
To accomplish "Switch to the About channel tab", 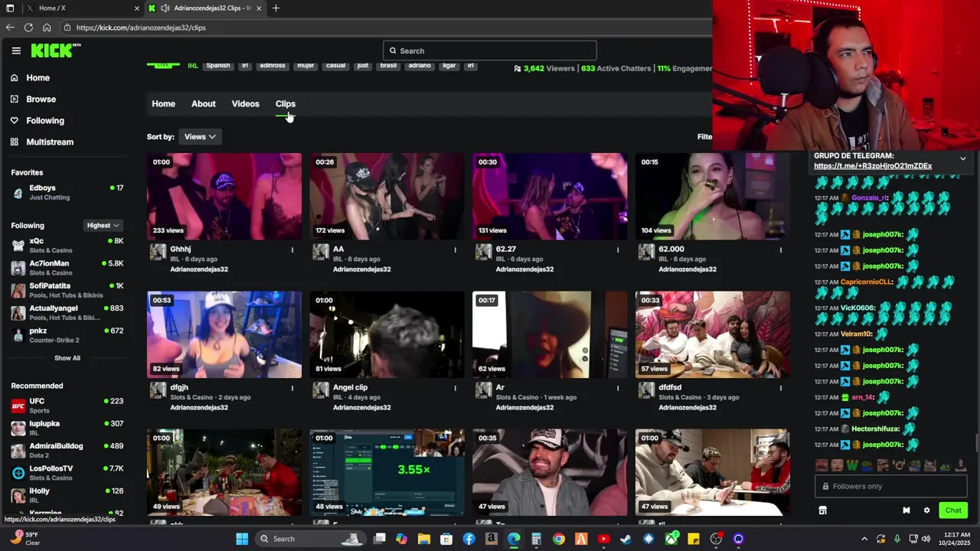I will coord(204,104).
